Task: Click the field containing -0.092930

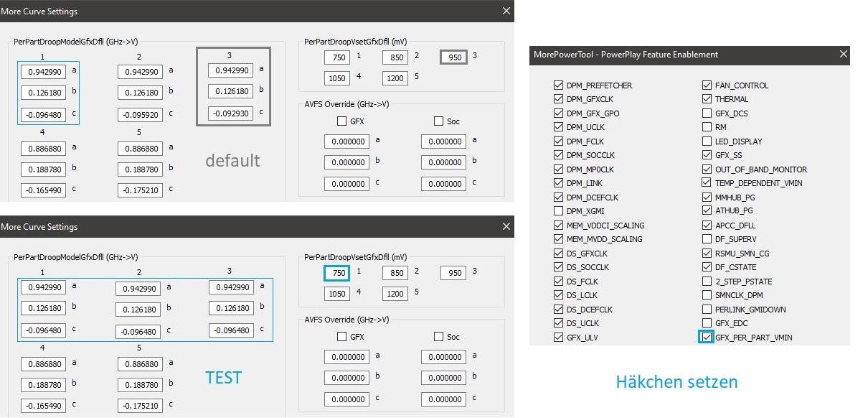Action: coord(231,113)
